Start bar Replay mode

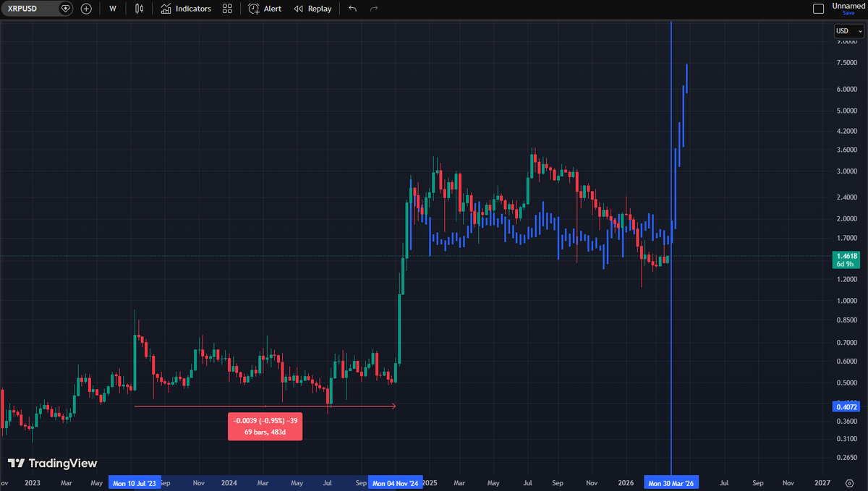click(313, 9)
